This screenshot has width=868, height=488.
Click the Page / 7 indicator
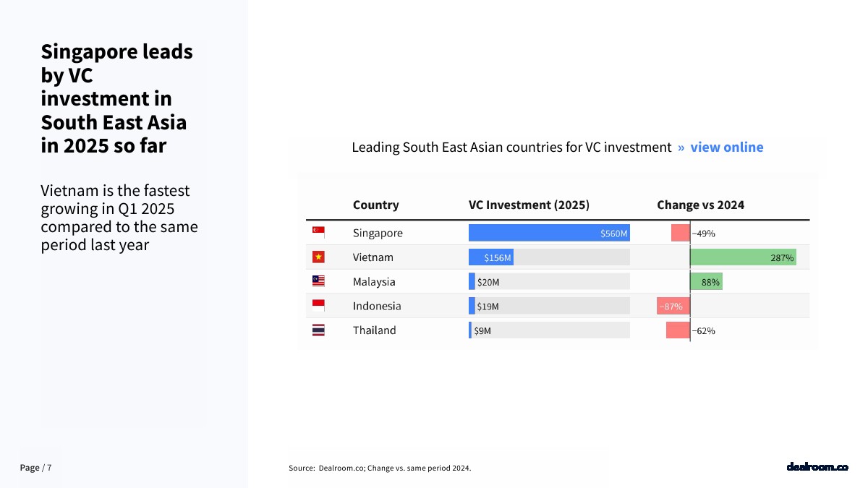35,468
